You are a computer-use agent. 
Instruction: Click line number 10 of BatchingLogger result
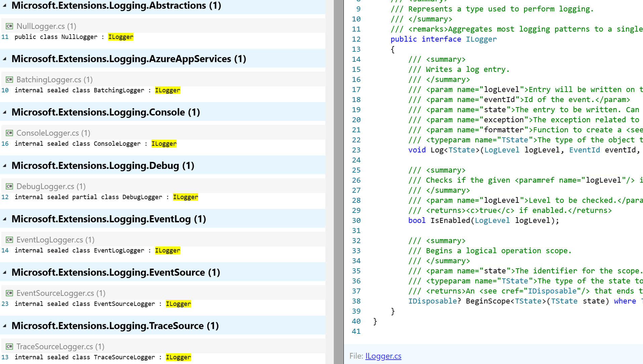point(5,90)
